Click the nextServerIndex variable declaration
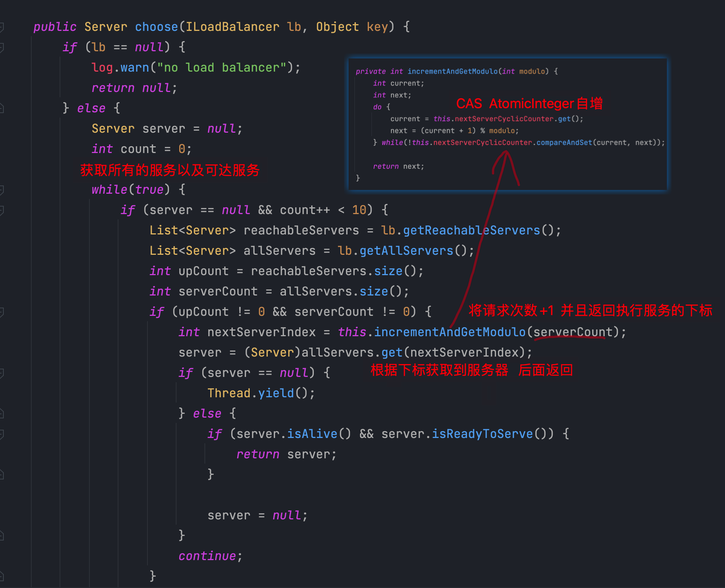Screen dimensions: 725x588 (x=261, y=332)
